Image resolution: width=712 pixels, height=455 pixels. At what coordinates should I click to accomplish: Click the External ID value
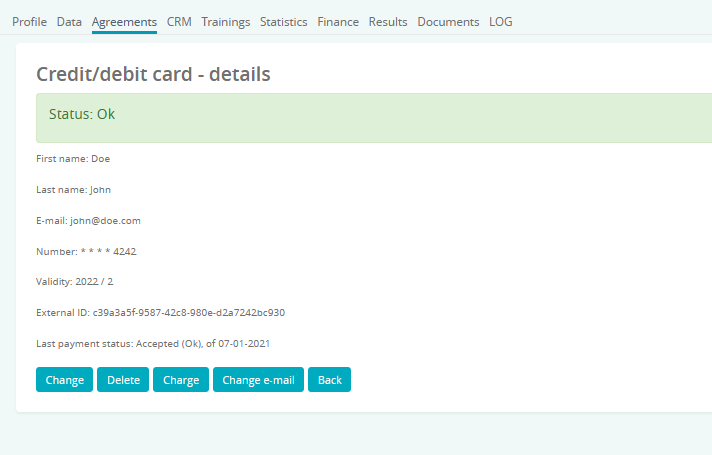(189, 313)
